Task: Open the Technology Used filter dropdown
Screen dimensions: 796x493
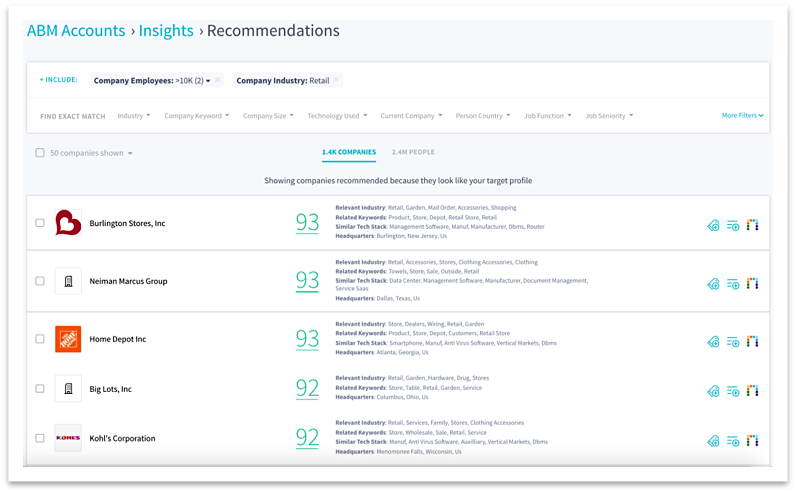Action: pos(337,116)
